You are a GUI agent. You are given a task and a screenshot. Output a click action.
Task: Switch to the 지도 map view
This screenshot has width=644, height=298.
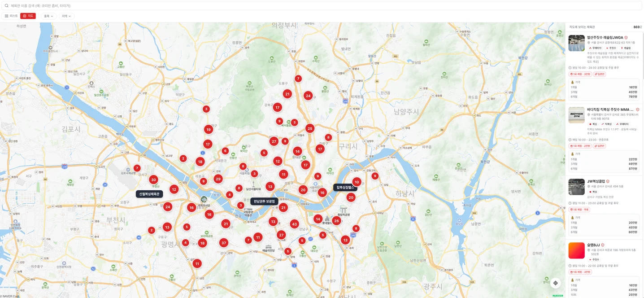(x=28, y=16)
